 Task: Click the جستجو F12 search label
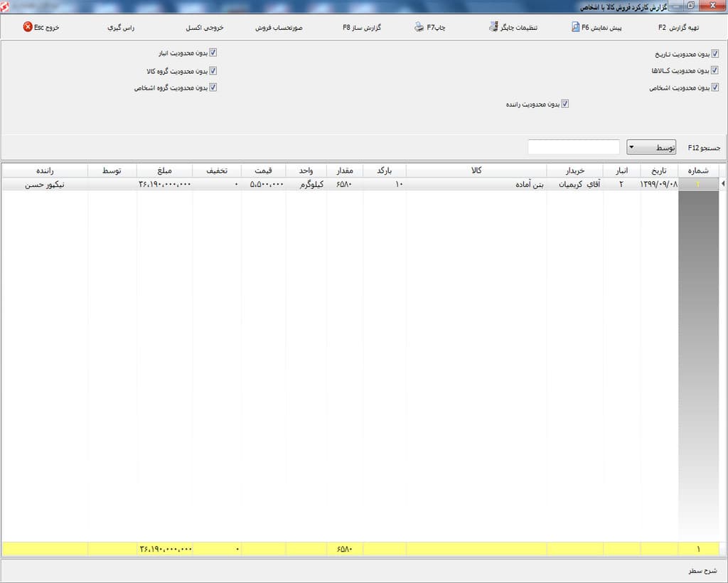coord(704,148)
